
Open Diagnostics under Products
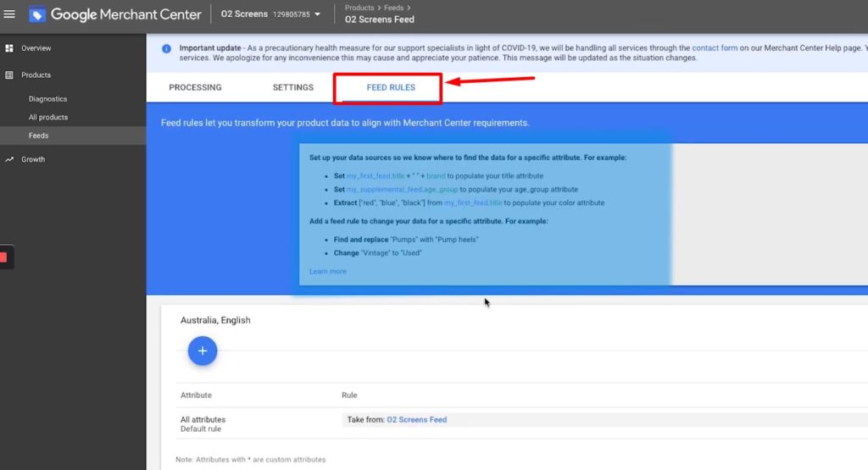click(47, 99)
